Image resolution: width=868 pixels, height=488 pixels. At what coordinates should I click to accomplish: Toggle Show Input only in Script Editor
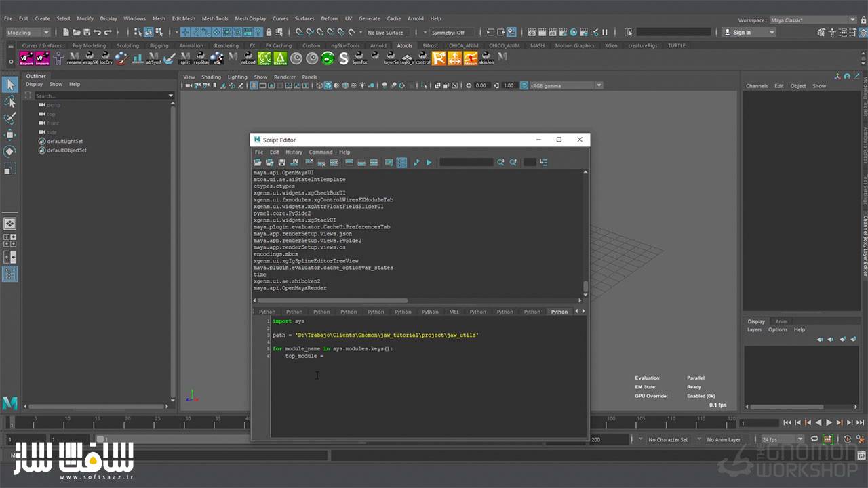point(361,163)
